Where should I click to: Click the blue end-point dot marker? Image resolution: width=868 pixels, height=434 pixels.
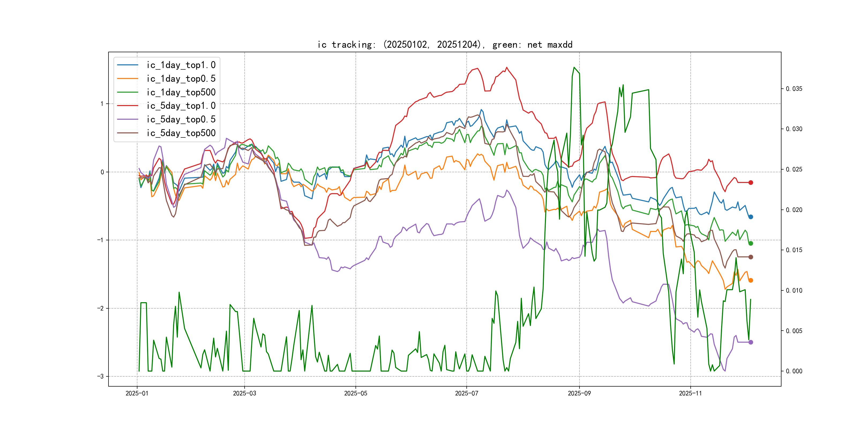point(751,217)
